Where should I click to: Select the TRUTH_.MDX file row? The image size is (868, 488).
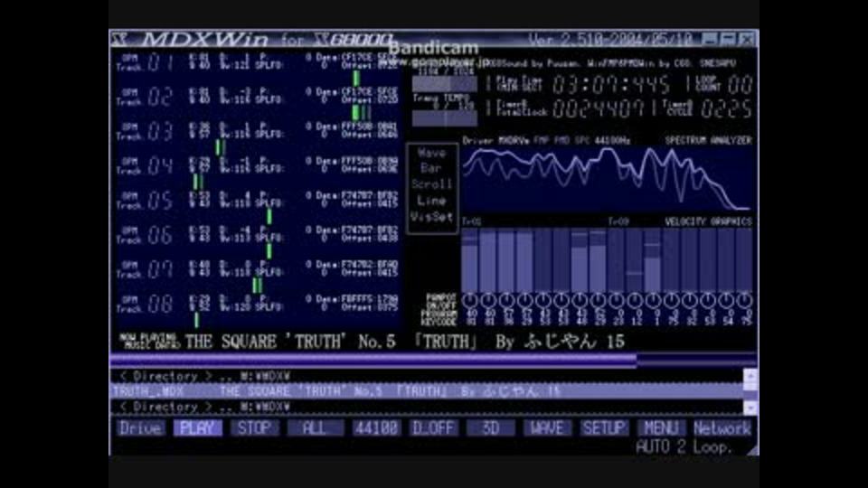pos(426,391)
